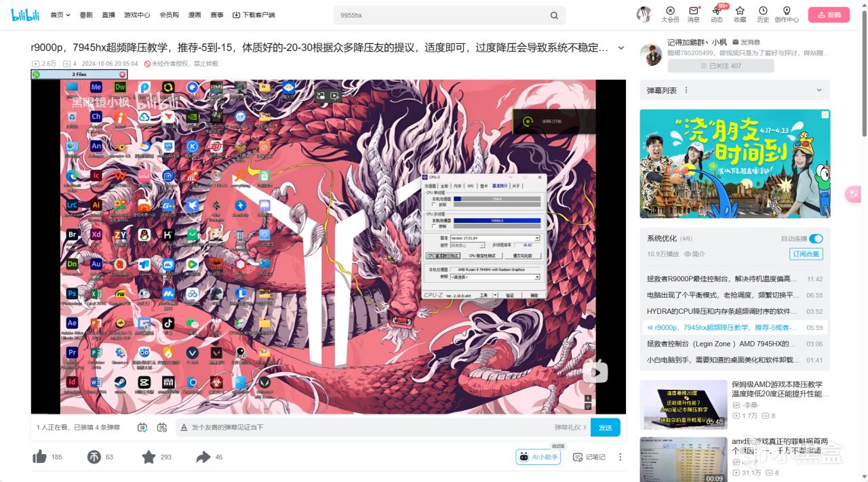
Task: Open the 大会员 membership icon
Action: (x=670, y=14)
